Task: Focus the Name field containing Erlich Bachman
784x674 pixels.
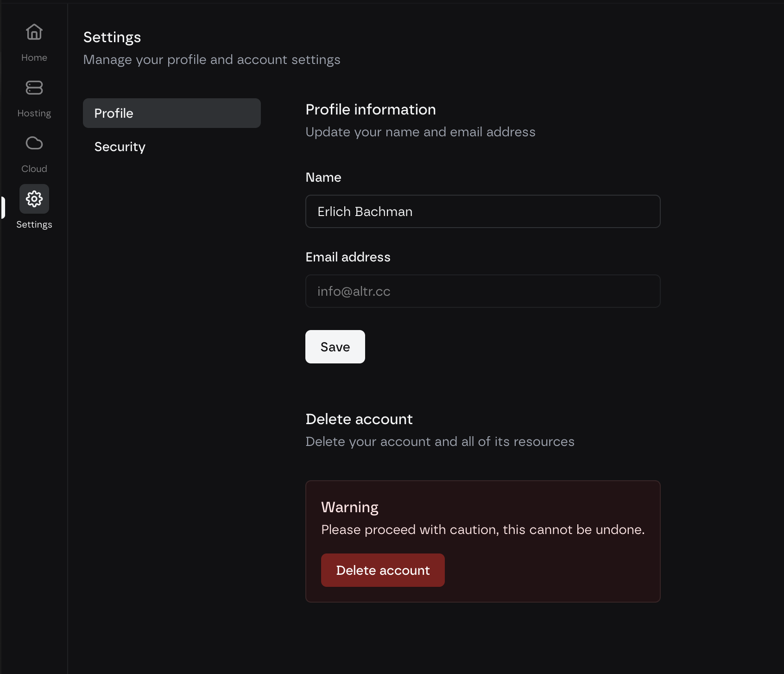Action: (x=483, y=211)
